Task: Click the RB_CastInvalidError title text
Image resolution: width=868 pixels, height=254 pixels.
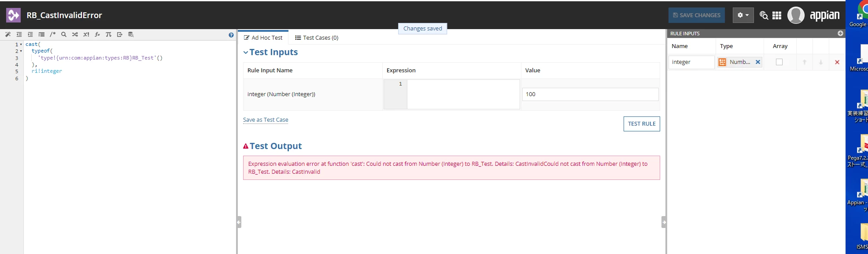Action: pyautogui.click(x=64, y=15)
